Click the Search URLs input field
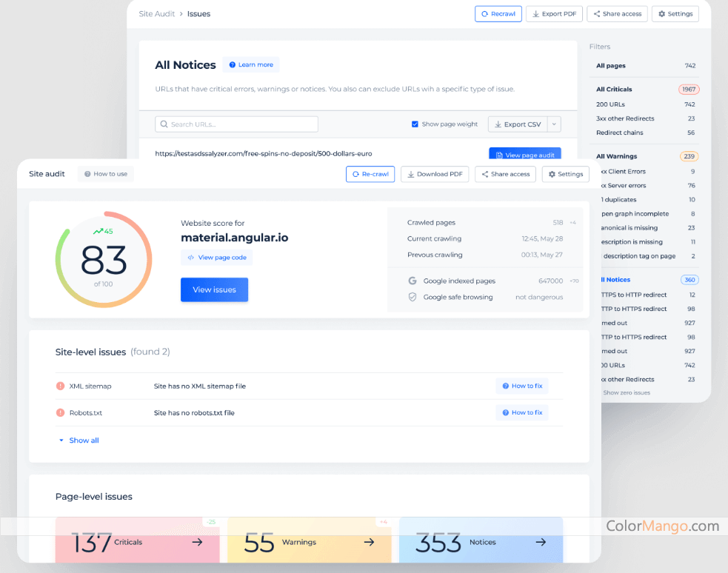The height and width of the screenshot is (573, 728). tap(236, 124)
